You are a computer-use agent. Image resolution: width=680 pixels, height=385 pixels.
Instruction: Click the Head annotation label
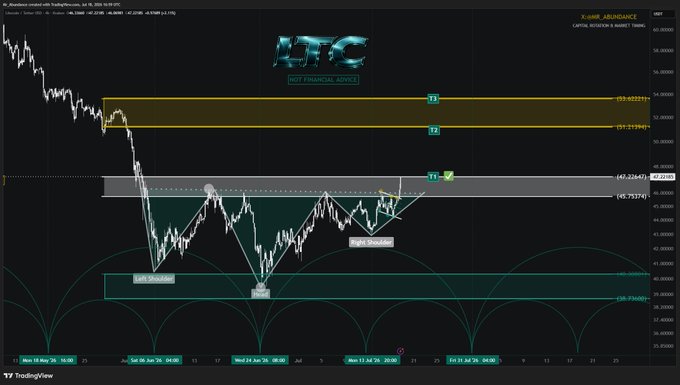tap(260, 294)
